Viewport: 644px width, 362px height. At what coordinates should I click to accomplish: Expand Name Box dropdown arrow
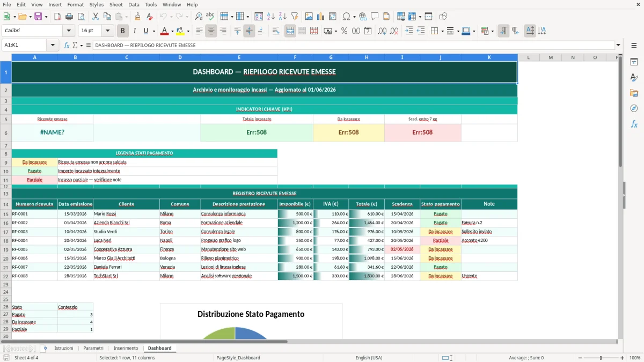click(53, 45)
